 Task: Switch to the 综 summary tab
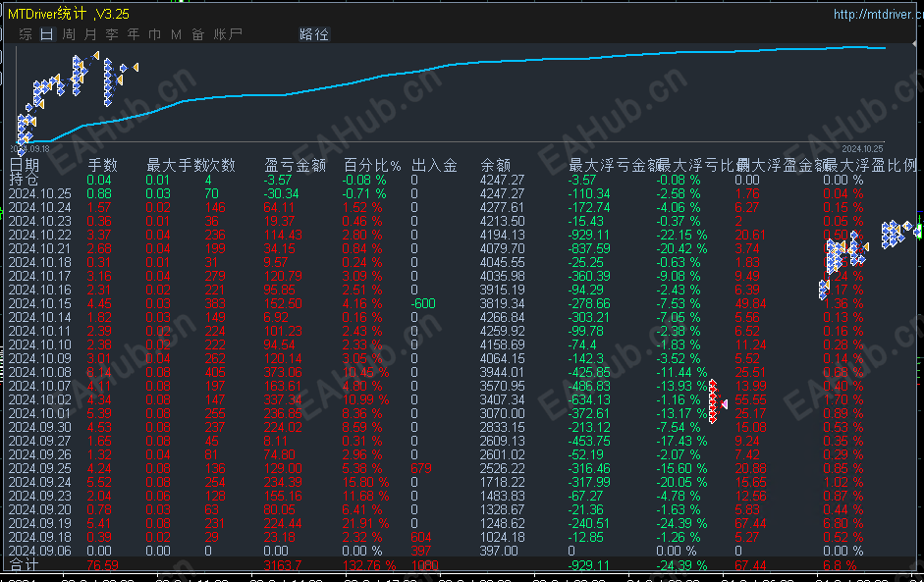26,34
